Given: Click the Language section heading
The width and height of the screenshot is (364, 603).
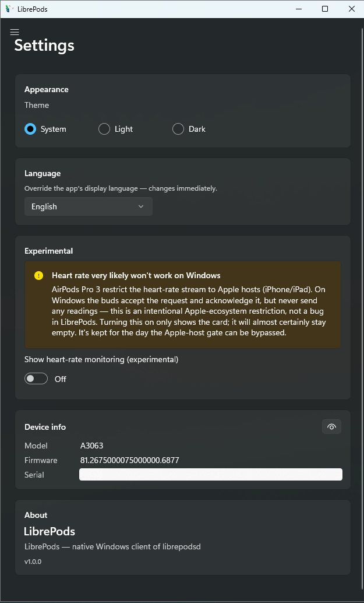Looking at the screenshot, I should click(43, 173).
